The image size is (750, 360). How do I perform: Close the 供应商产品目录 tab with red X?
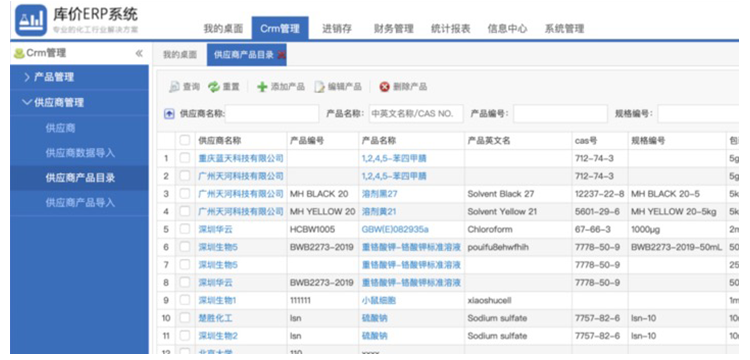pos(282,55)
